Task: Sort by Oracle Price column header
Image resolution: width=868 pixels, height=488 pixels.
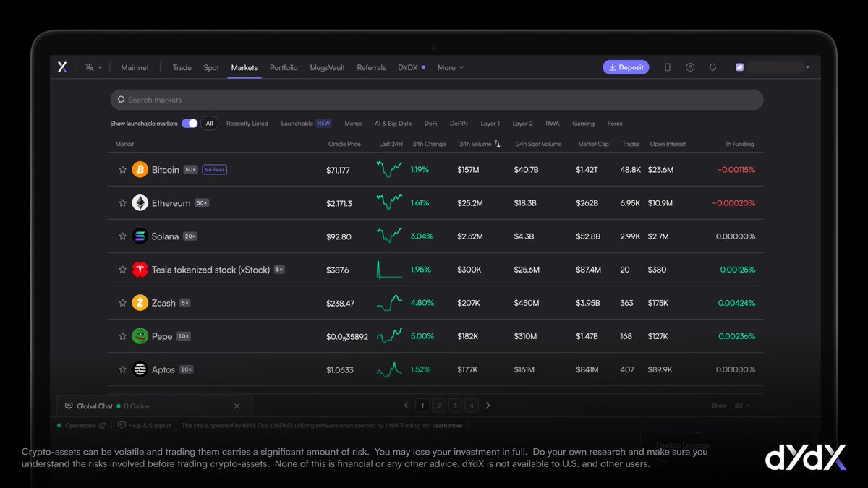Action: pyautogui.click(x=344, y=144)
